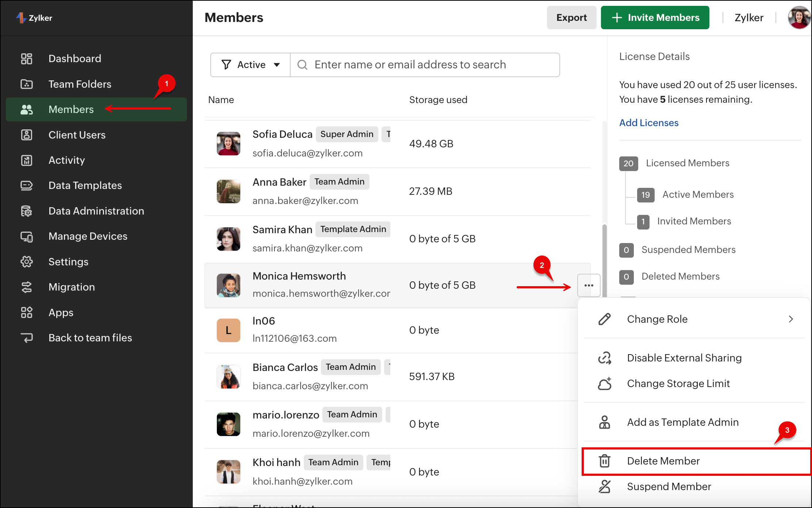812x508 pixels.
Task: Open the Client Users icon
Action: [26, 135]
